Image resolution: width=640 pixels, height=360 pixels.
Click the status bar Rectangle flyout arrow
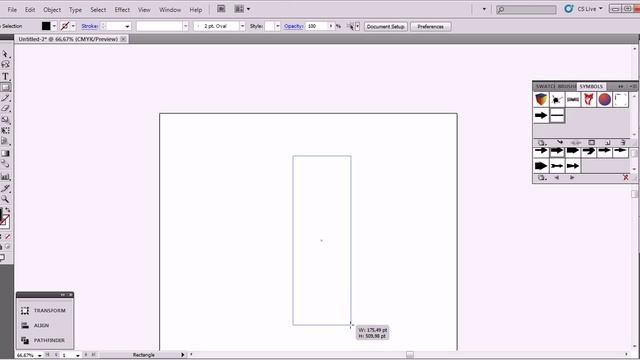pyautogui.click(x=182, y=355)
